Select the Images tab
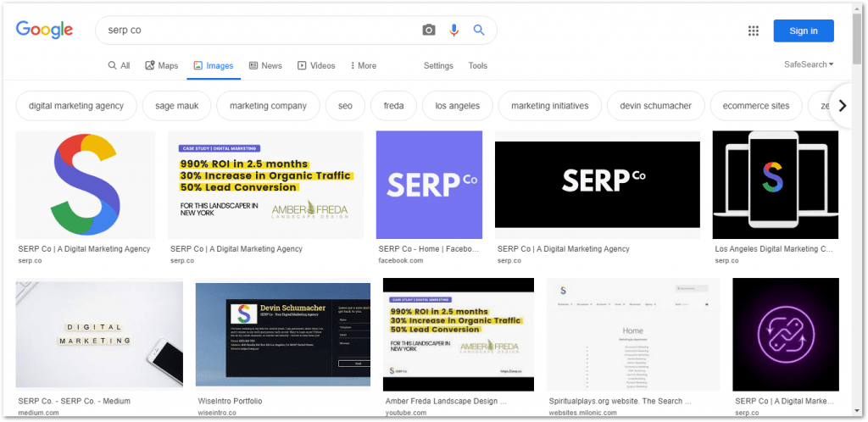868x422 pixels. (x=213, y=66)
